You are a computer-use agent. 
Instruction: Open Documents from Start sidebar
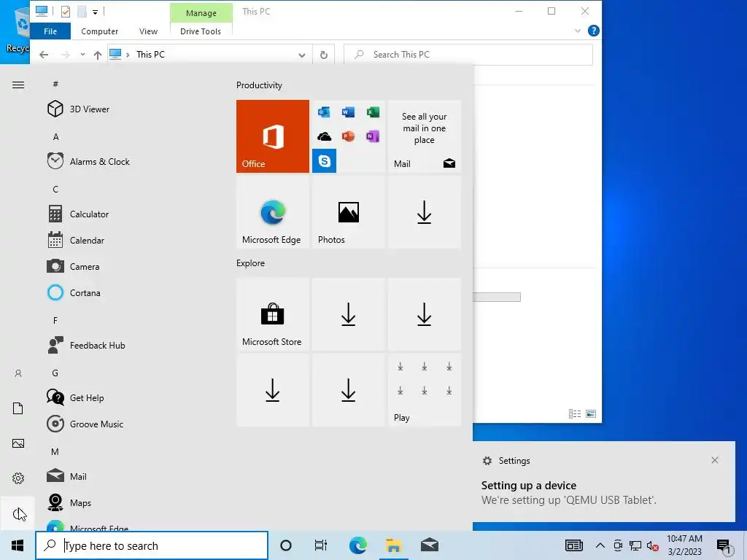[18, 408]
